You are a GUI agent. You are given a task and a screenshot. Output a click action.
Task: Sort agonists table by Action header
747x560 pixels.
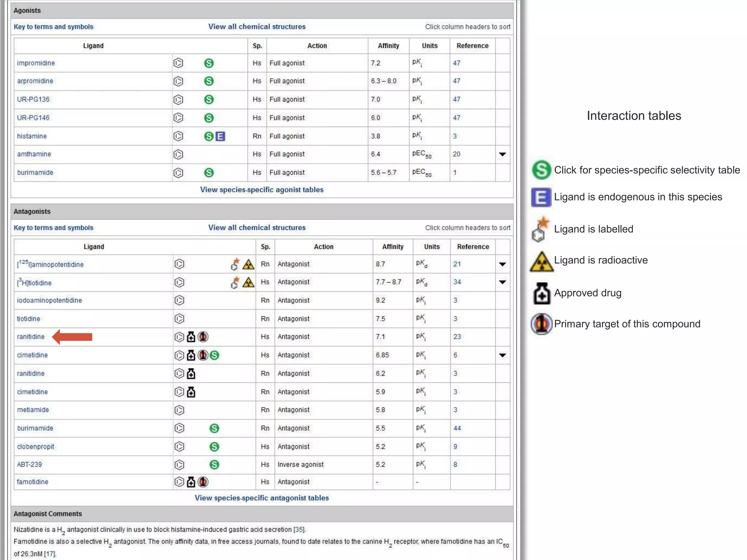pyautogui.click(x=317, y=46)
